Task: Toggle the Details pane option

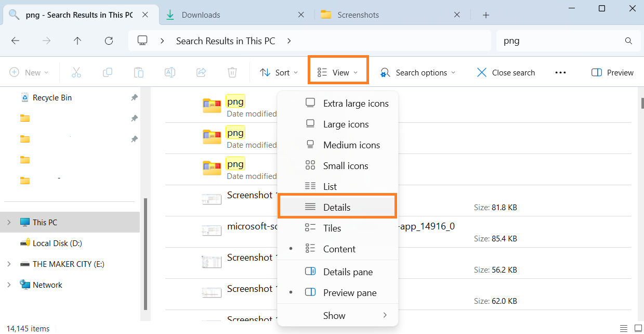Action: click(x=347, y=272)
